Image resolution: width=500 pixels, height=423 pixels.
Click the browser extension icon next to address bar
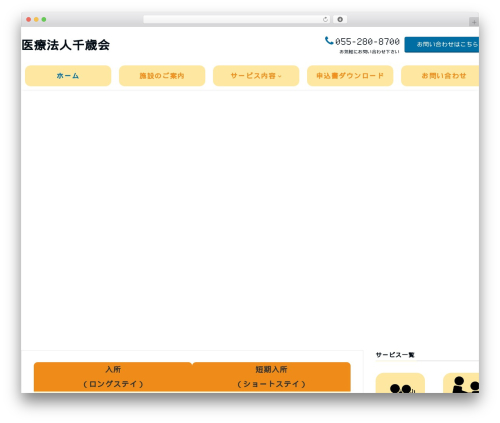click(x=340, y=20)
